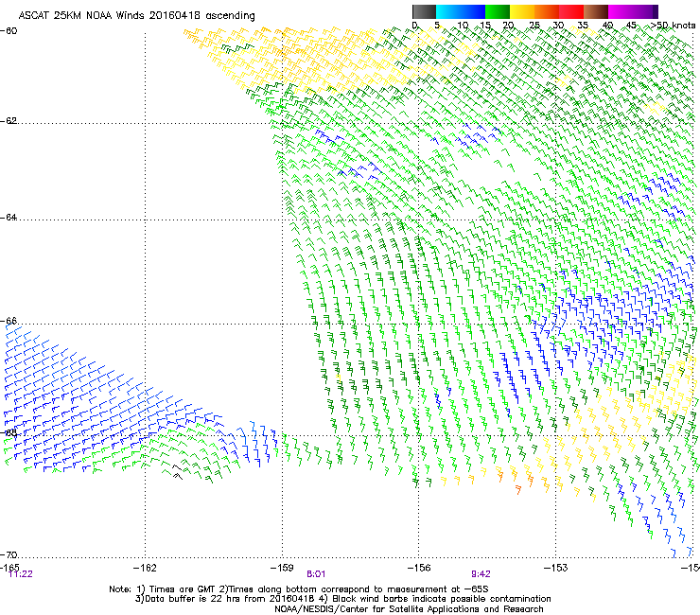
Task: Click the '-66' latitude axis label
Action: (9, 321)
